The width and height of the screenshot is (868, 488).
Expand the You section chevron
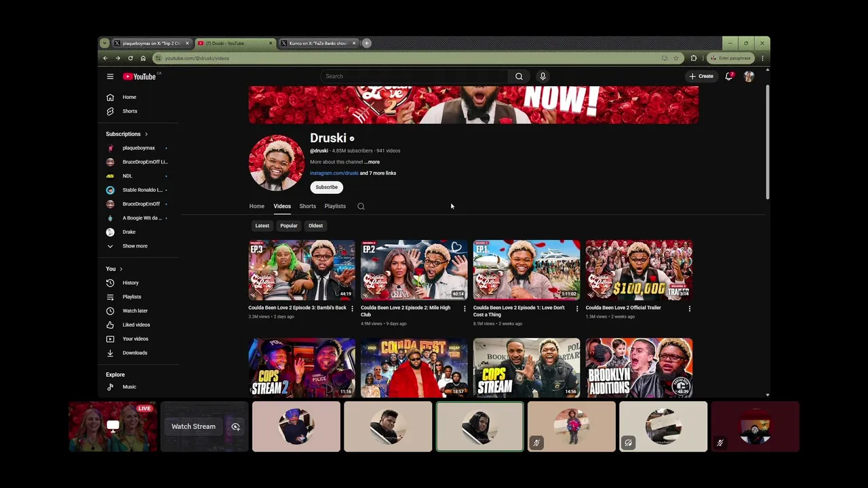point(121,269)
